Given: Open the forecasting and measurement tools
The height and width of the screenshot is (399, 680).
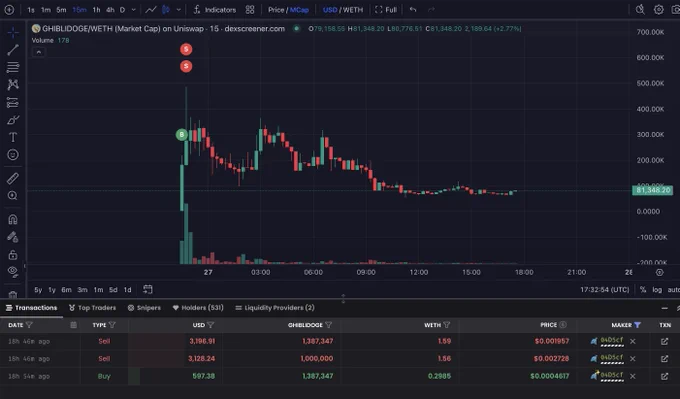Looking at the screenshot, I should pyautogui.click(x=13, y=102).
